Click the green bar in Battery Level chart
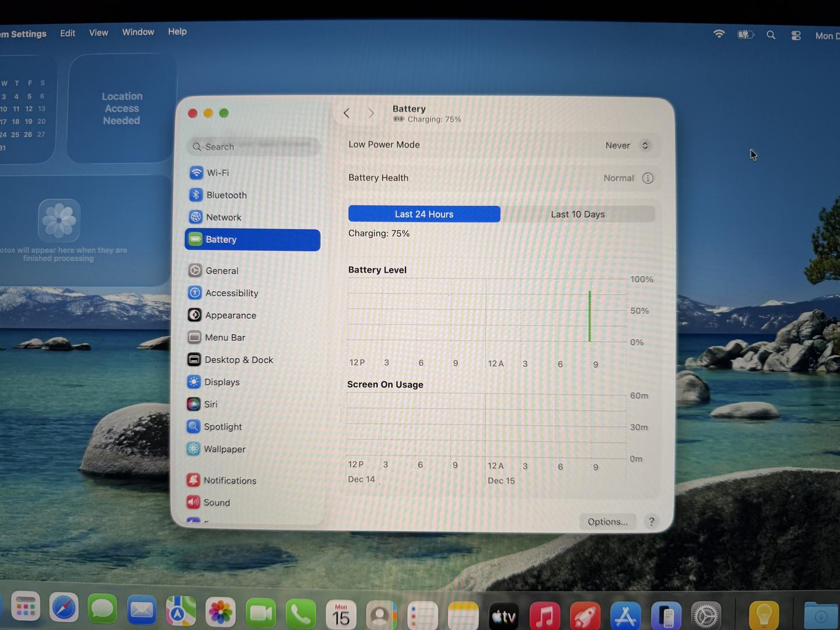 [590, 316]
